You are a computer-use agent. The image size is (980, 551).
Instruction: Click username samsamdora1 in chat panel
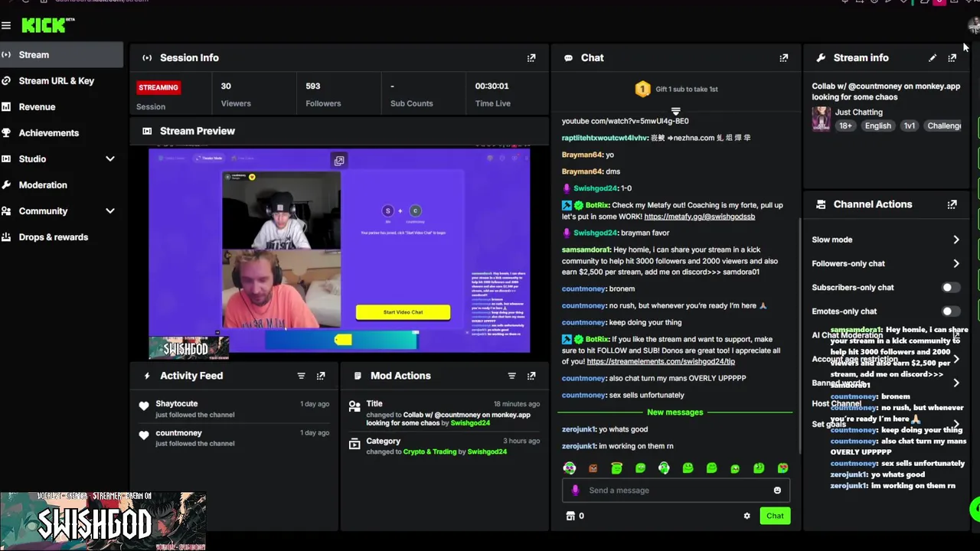[586, 249]
